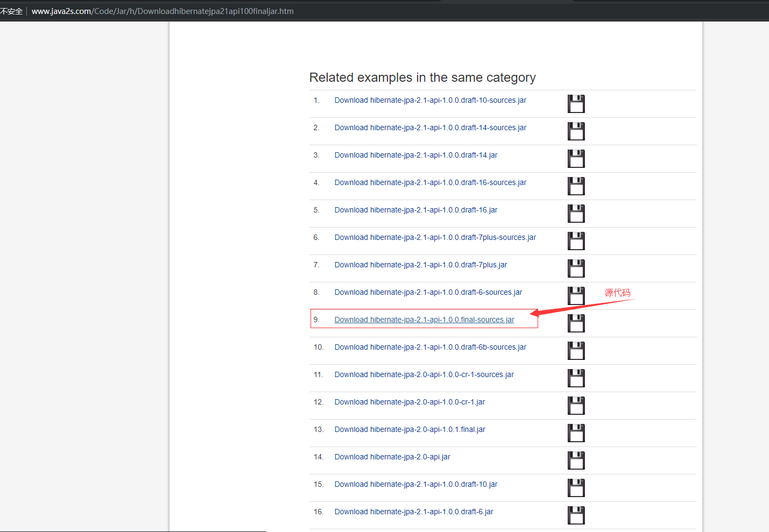Viewport: 769px width, 532px height.
Task: Click the floppy disk icon next to final-sources.jar
Action: 576,323
